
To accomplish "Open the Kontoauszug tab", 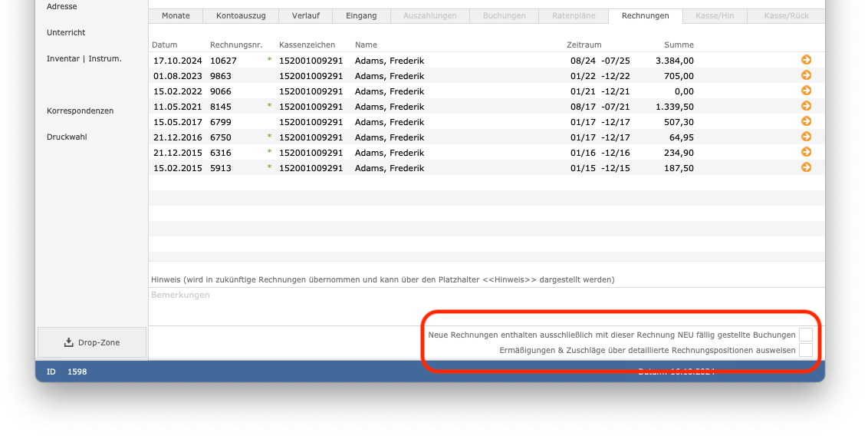I will 241,16.
